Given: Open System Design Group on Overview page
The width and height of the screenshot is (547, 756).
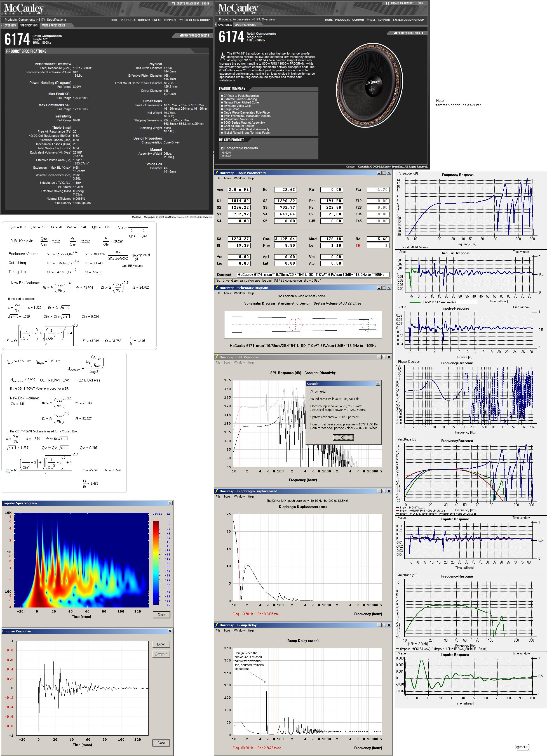Looking at the screenshot, I should (x=408, y=20).
